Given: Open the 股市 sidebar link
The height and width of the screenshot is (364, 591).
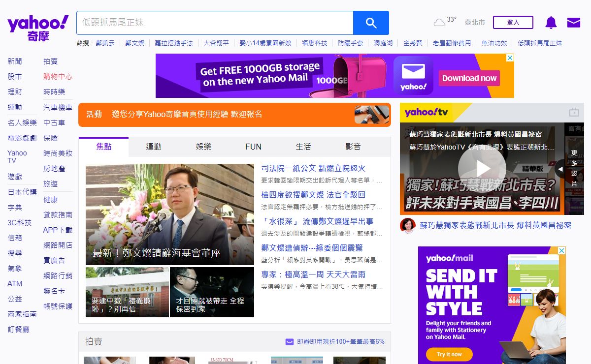Looking at the screenshot, I should click(15, 76).
